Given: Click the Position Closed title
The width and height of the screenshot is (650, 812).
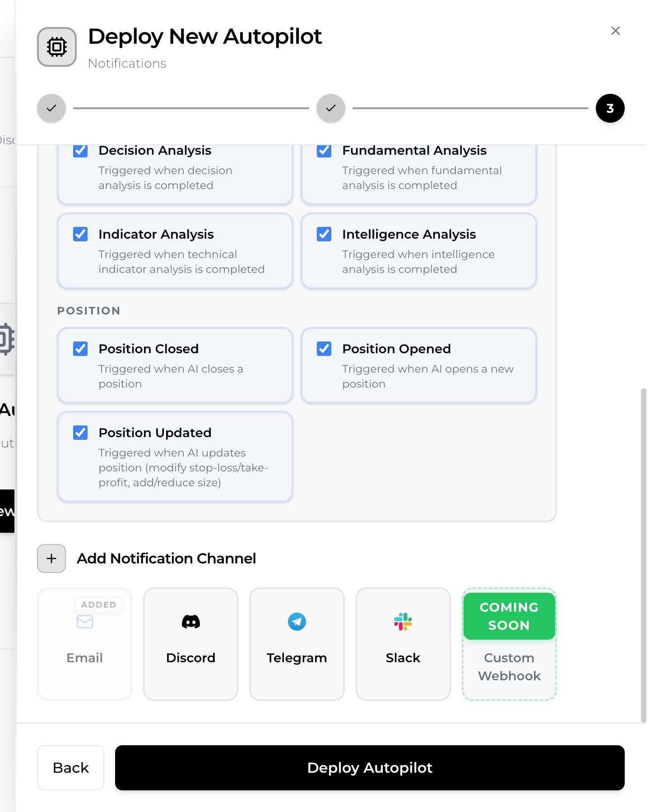Looking at the screenshot, I should (x=149, y=349).
